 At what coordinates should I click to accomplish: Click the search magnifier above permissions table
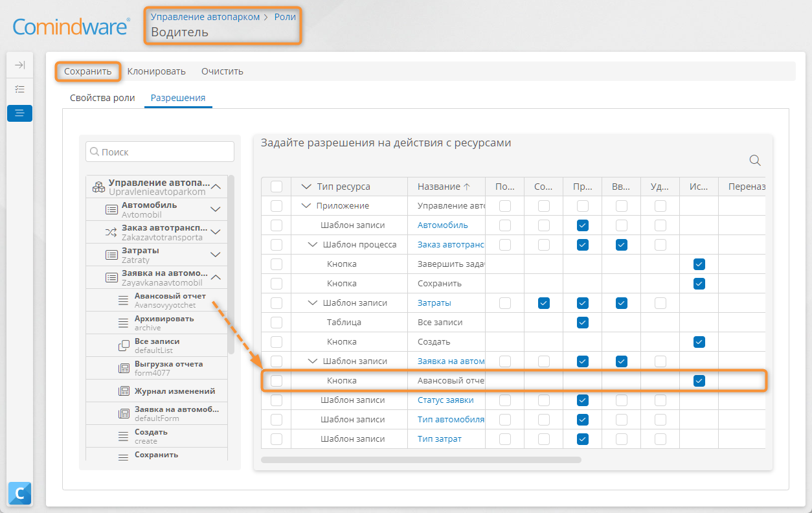[755, 161]
